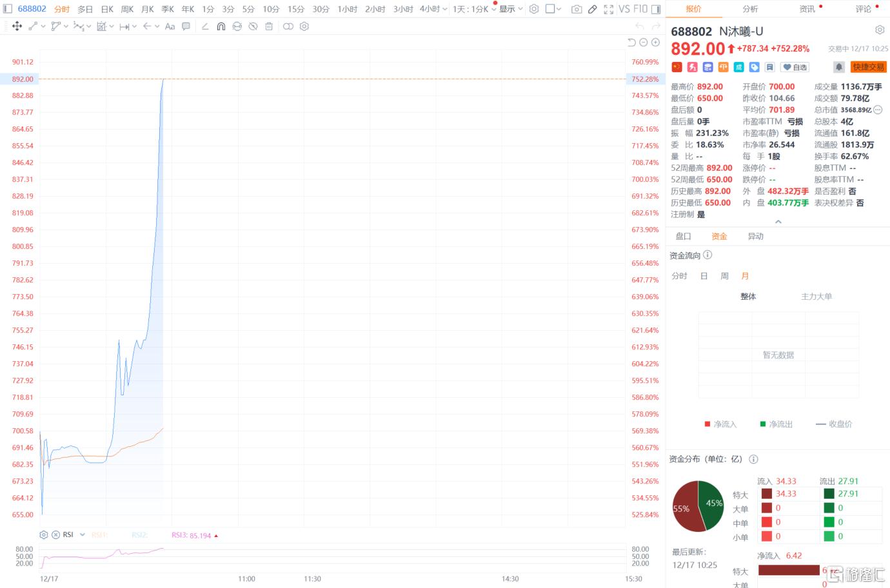Toggle 净流出 legend series
This screenshot has height=588, width=890.
click(x=776, y=424)
